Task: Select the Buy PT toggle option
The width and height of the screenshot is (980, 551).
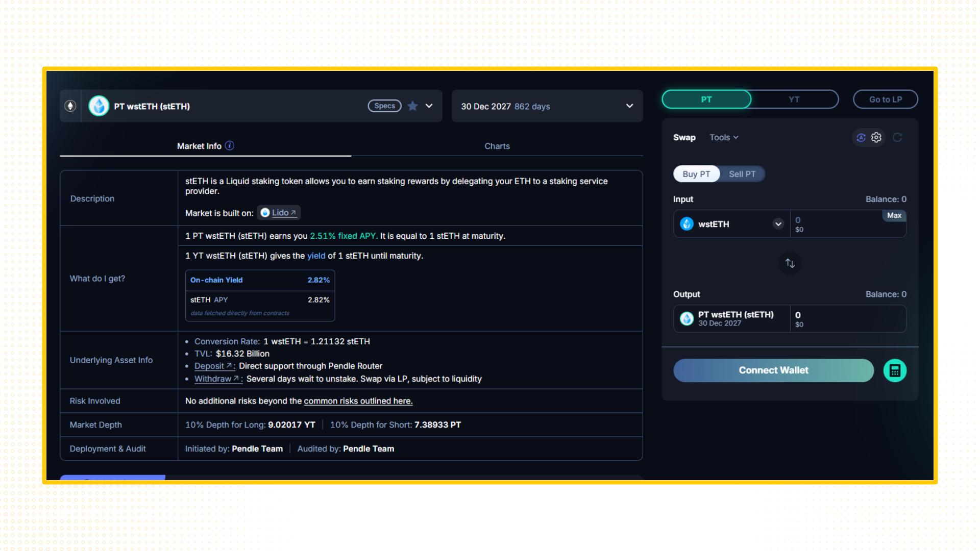Action: [696, 174]
